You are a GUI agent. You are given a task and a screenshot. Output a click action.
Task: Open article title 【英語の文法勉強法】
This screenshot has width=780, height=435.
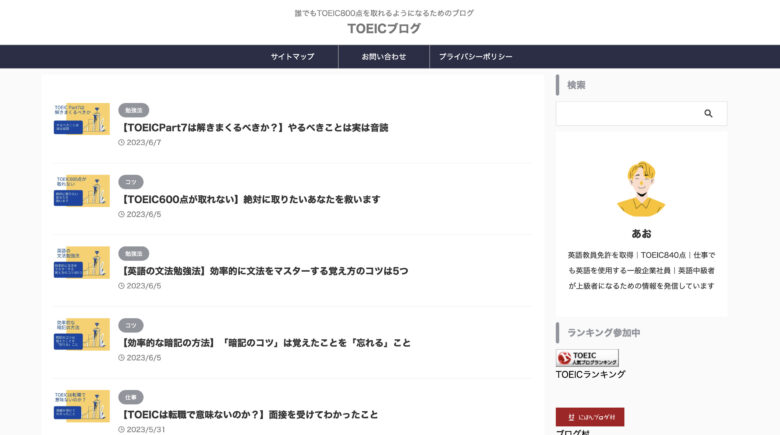pos(265,271)
